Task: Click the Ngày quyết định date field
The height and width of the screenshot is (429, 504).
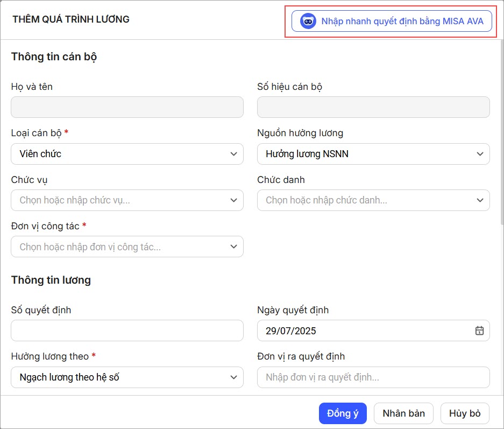Action: (x=360, y=330)
